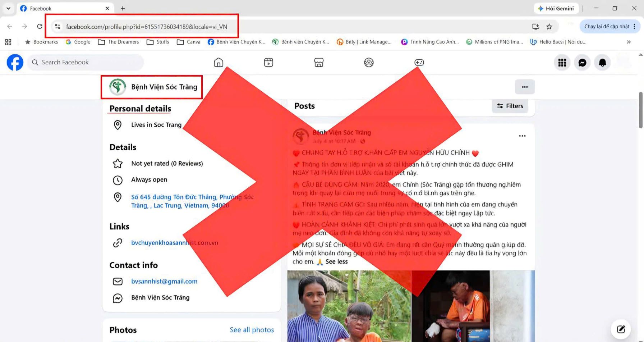Open the Gaming controller icon
The image size is (644, 342).
419,63
